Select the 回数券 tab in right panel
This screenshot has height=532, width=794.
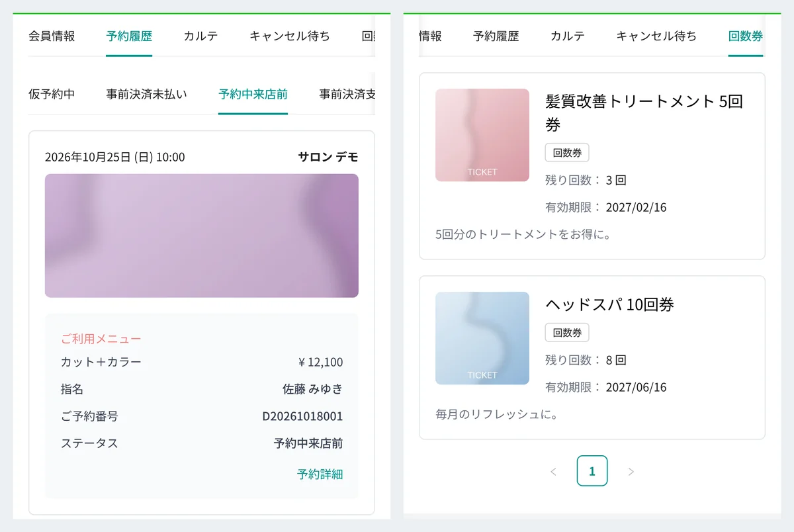[746, 36]
